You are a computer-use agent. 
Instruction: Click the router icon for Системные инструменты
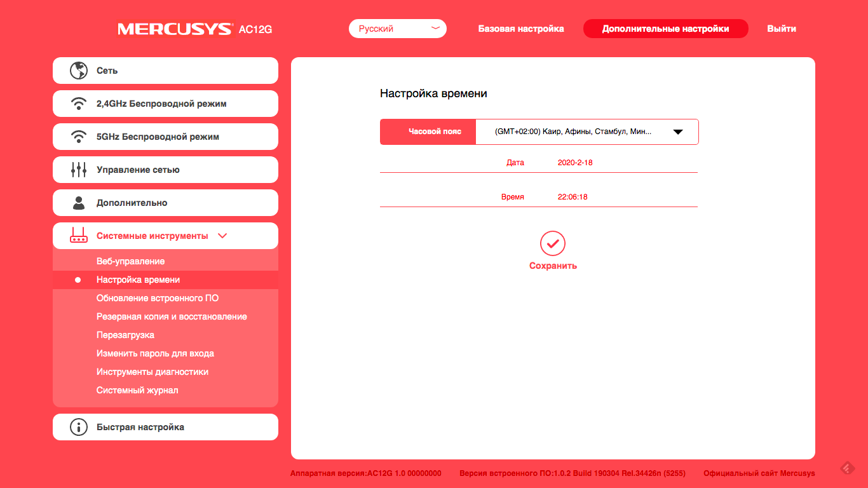pos(79,236)
